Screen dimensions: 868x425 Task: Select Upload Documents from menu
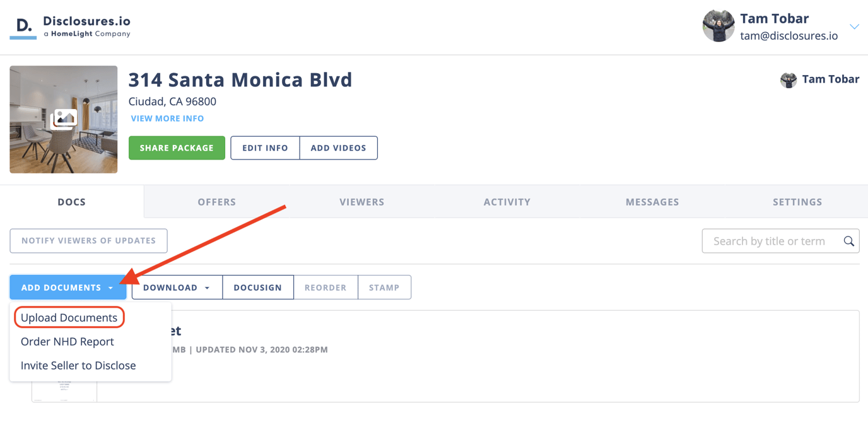tap(69, 318)
